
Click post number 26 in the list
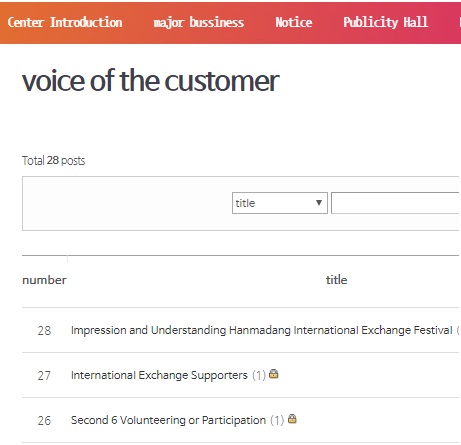pos(44,421)
